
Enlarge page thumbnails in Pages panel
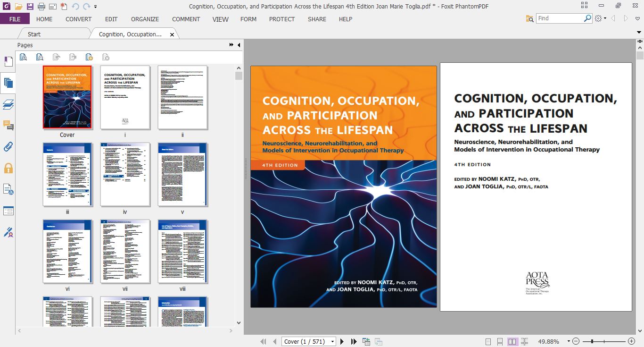point(24,57)
